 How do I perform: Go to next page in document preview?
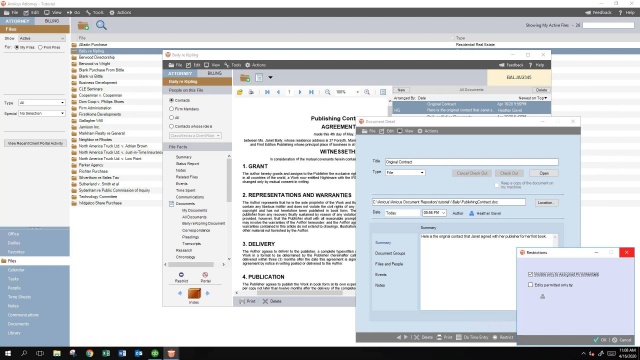point(300,92)
